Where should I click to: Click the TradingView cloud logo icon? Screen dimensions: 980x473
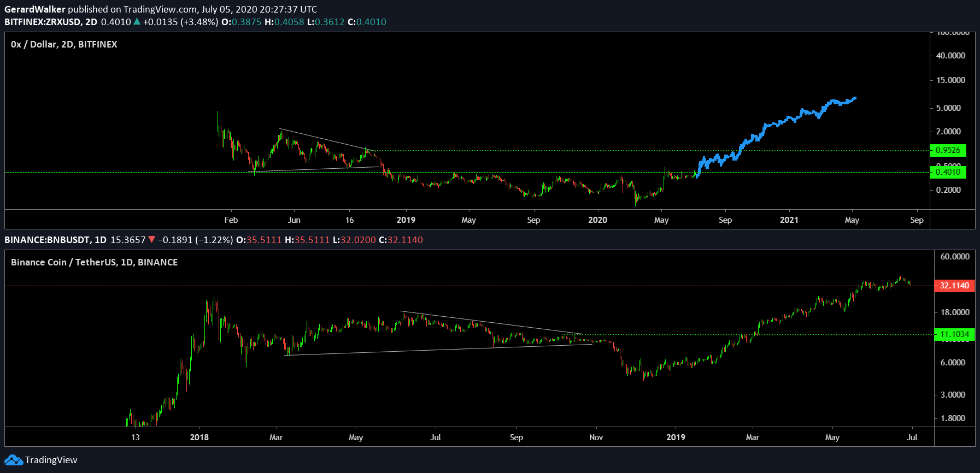tap(14, 460)
